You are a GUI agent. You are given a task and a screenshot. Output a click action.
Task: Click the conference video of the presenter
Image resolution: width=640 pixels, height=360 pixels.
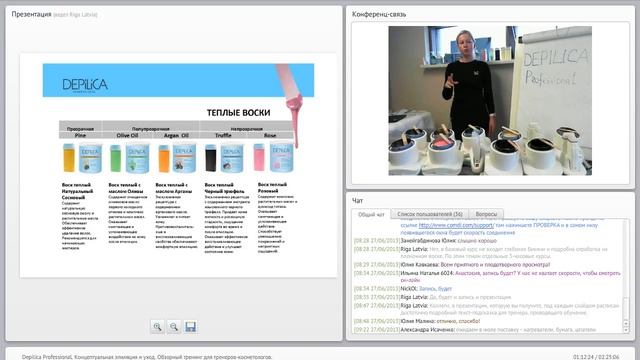pyautogui.click(x=490, y=101)
